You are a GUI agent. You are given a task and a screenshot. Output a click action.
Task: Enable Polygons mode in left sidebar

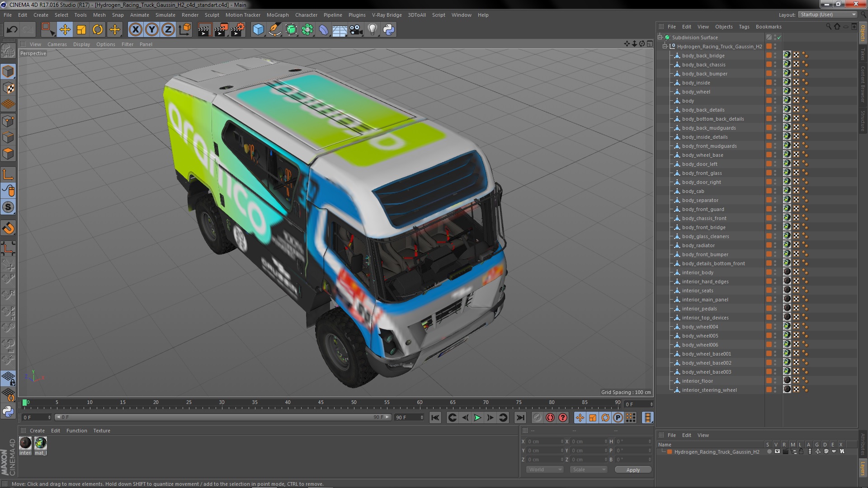point(8,154)
